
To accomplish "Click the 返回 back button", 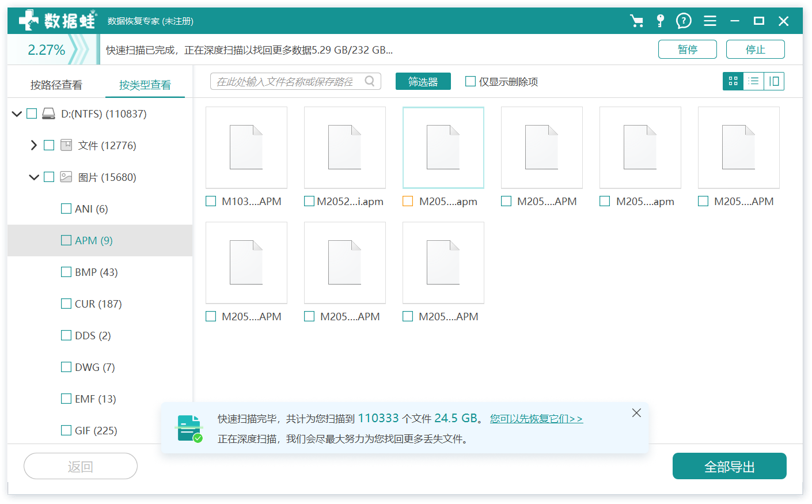I will [81, 466].
